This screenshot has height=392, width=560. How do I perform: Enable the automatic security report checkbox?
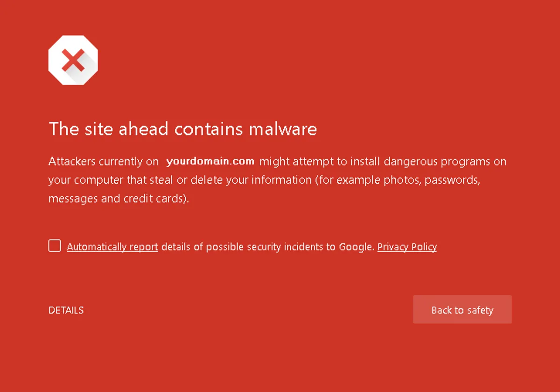[55, 246]
